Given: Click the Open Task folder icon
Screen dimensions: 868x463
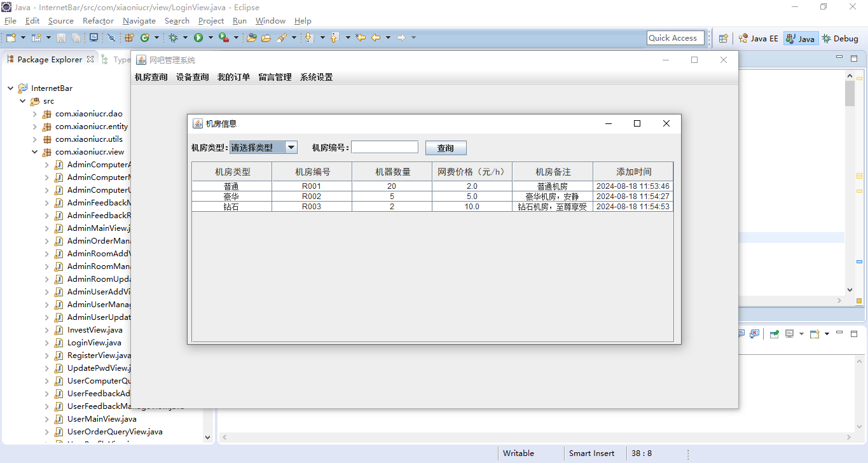Looking at the screenshot, I should click(x=266, y=38).
